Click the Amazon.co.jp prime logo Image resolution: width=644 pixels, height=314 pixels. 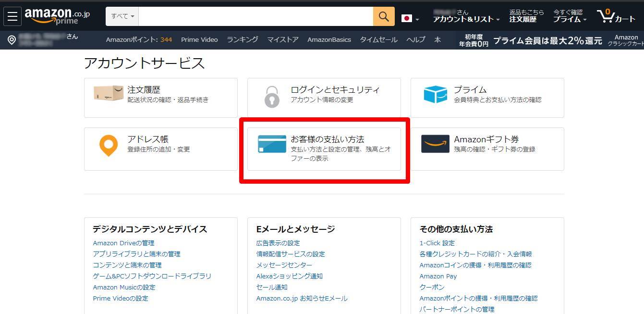[x=57, y=16]
